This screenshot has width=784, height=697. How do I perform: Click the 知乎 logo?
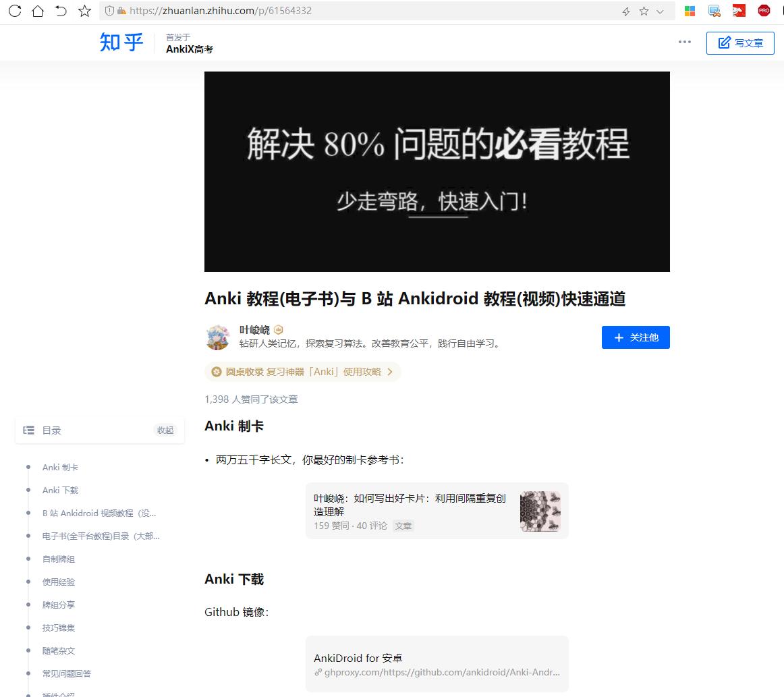click(120, 43)
